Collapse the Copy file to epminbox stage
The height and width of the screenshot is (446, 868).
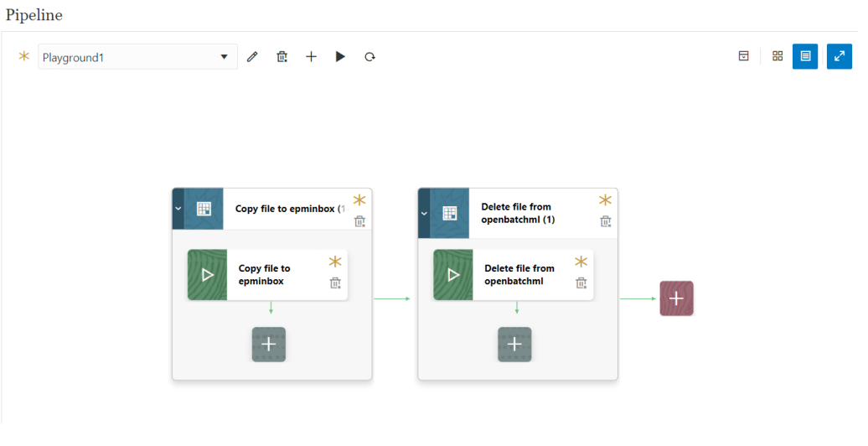pyautogui.click(x=178, y=209)
